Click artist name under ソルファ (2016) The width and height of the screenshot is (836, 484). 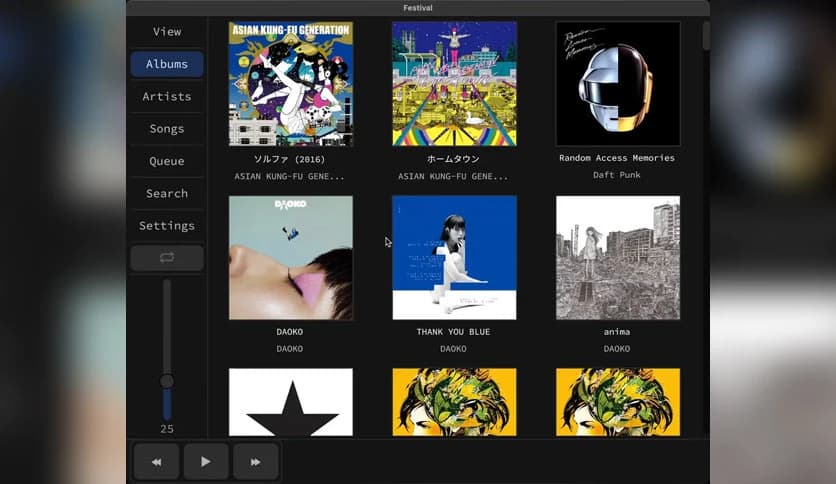click(290, 176)
